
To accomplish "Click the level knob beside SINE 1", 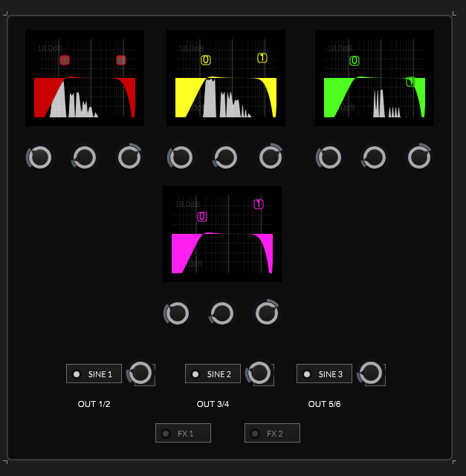I will pyautogui.click(x=140, y=373).
